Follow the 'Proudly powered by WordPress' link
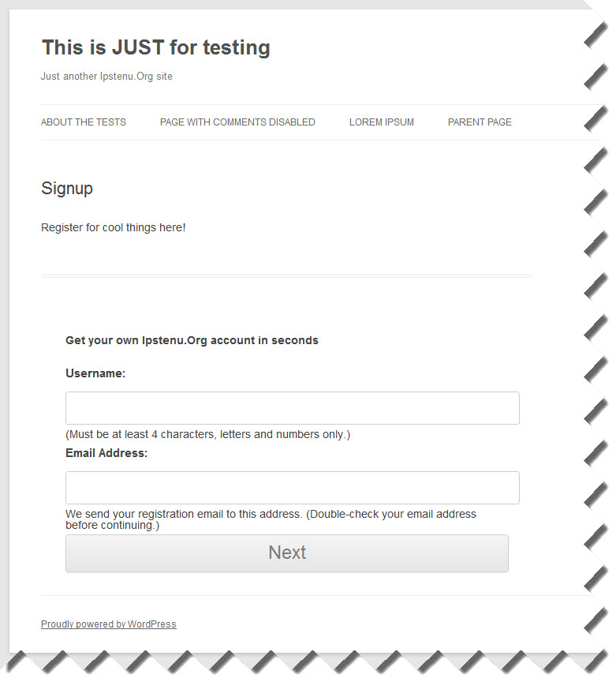This screenshot has width=616, height=682. pos(109,624)
